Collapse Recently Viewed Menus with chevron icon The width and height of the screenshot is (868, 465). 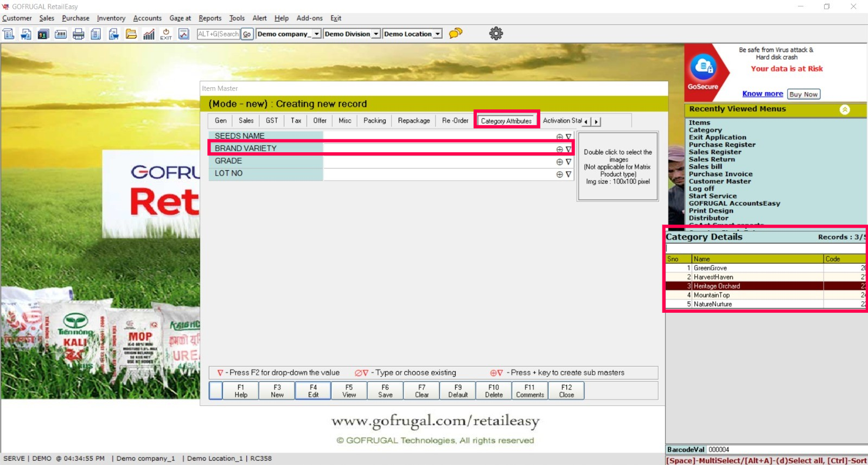tap(845, 109)
